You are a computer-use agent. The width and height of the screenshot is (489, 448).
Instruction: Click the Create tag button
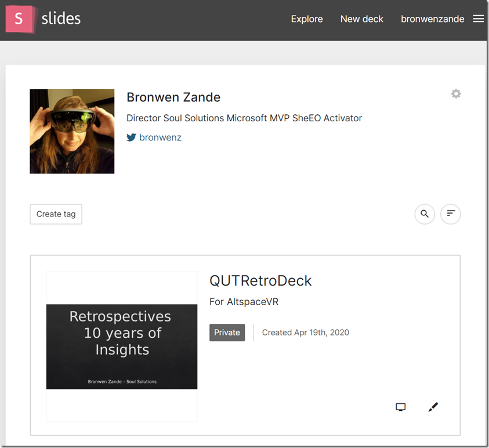click(56, 214)
